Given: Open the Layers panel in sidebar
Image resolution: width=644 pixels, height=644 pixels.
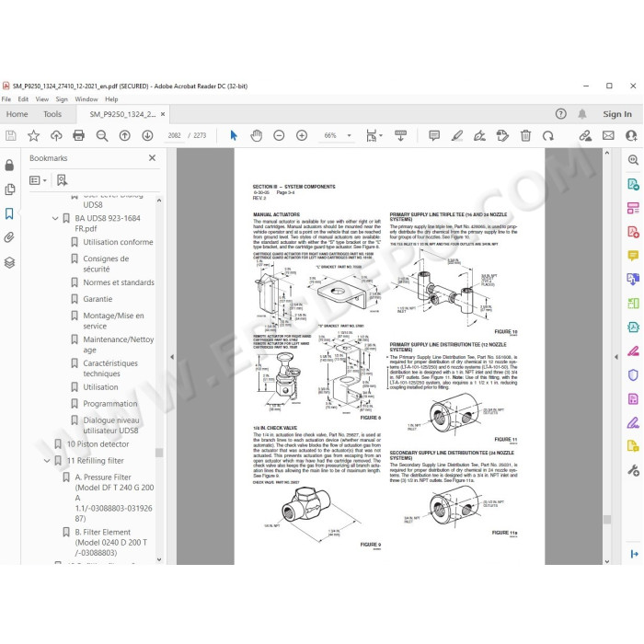Looking at the screenshot, I should (9, 262).
